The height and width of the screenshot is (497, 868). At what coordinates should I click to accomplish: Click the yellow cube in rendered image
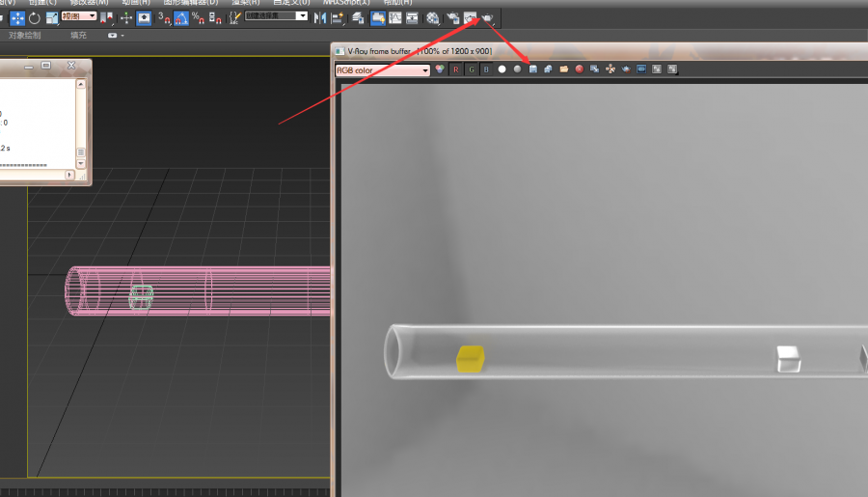pos(470,358)
